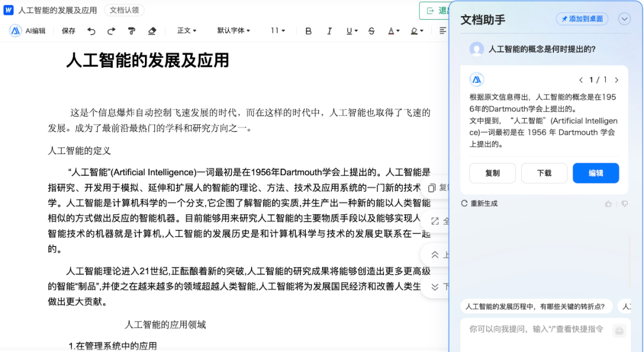Screen dimensions: 644x352
Task: Select the format painter icon
Action: (x=134, y=30)
